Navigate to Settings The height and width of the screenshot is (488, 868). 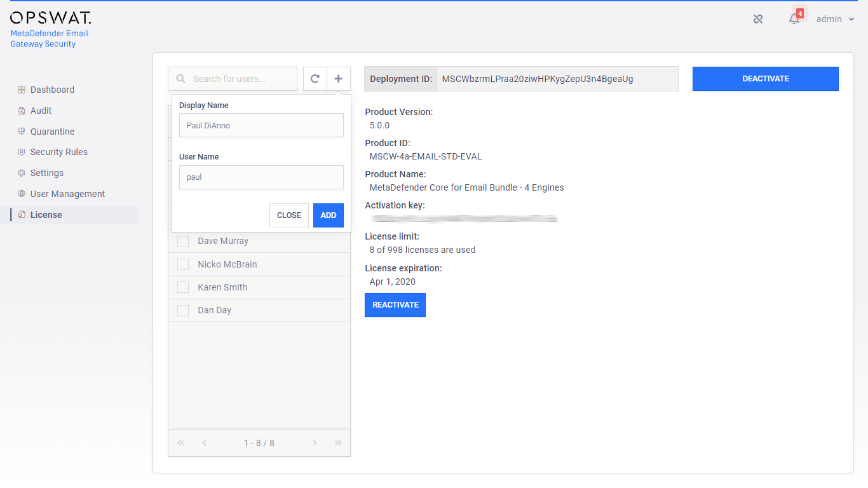point(47,173)
